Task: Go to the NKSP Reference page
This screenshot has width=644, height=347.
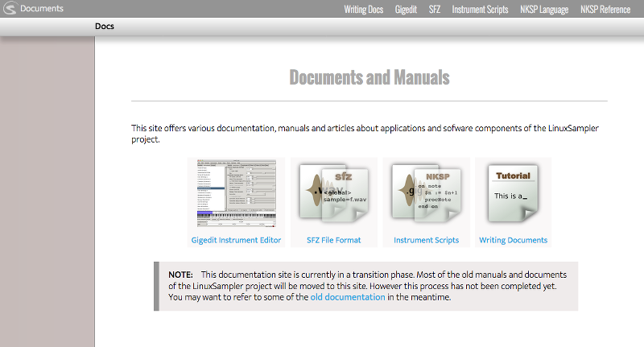Action: pyautogui.click(x=605, y=9)
